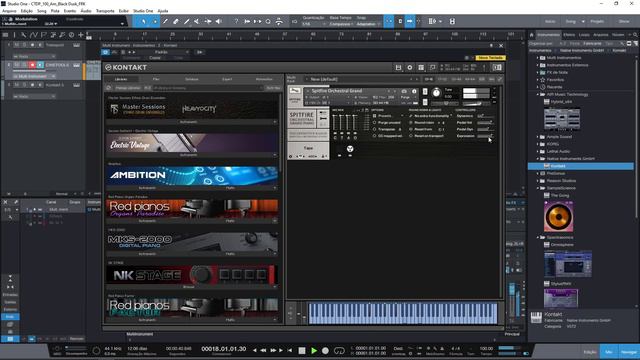Open the Mix view button

click(x=609, y=352)
